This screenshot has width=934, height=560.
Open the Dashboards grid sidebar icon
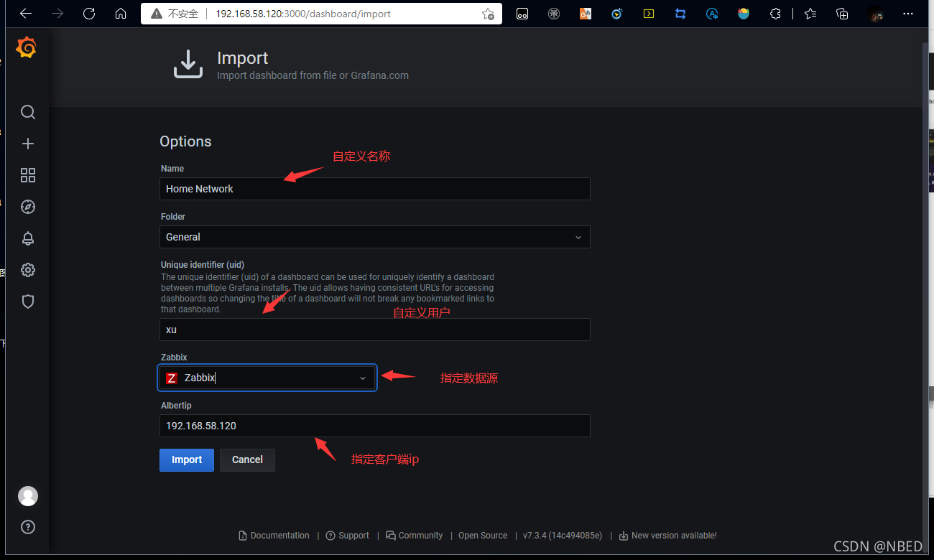click(x=28, y=175)
